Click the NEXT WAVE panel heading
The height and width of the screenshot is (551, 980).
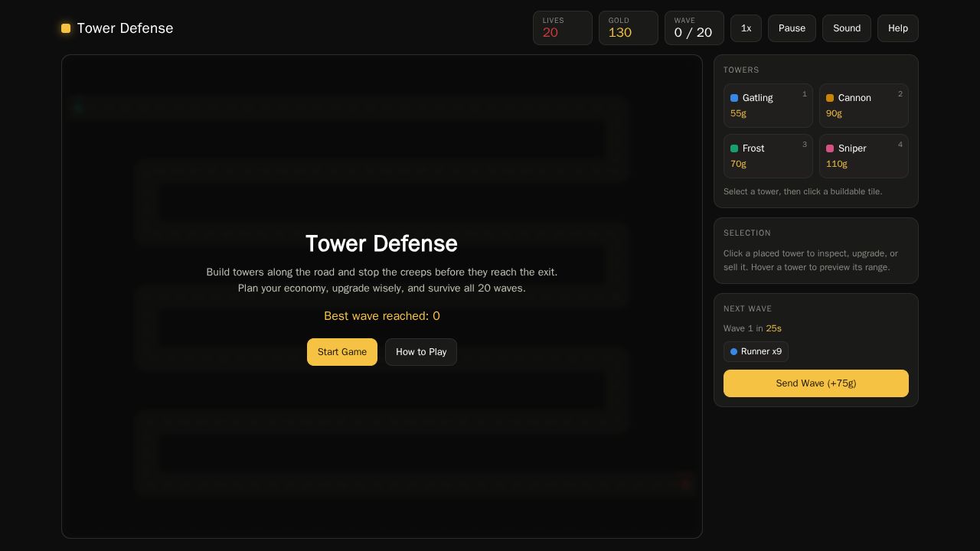click(748, 308)
